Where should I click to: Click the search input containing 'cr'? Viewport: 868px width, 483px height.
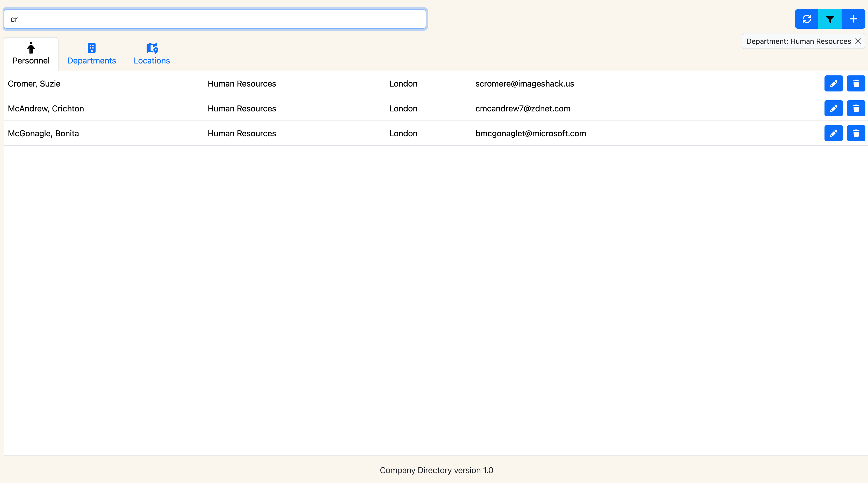click(215, 19)
